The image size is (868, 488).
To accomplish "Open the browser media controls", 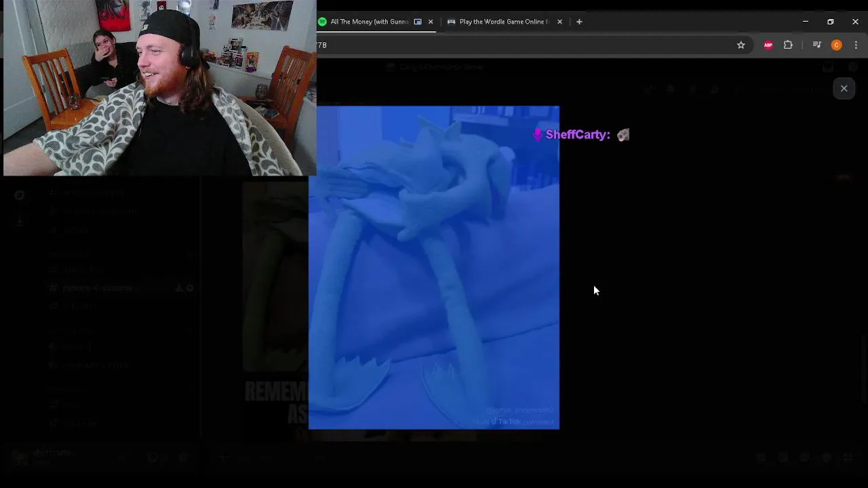I will 816,45.
